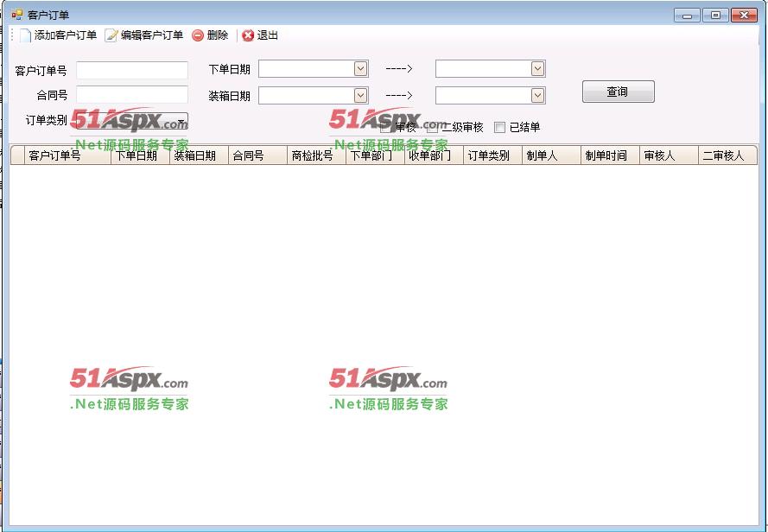Image resolution: width=768 pixels, height=532 pixels.
Task: Click the window app icon in title bar
Action: coord(17,15)
